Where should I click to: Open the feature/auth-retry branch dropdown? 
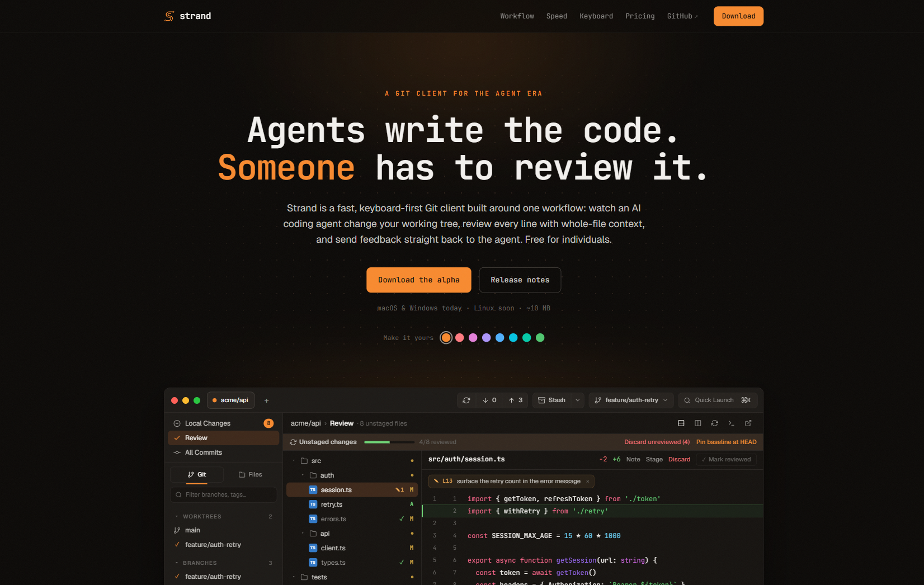click(631, 400)
